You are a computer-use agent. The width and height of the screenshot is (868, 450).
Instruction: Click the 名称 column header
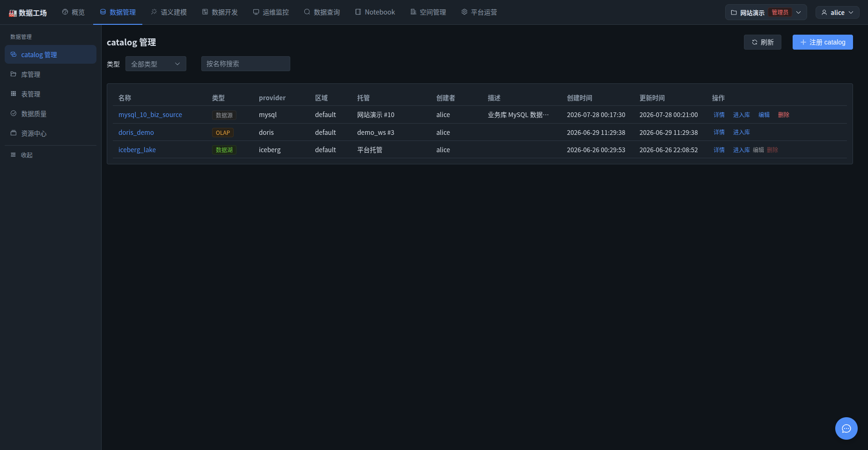coord(125,98)
